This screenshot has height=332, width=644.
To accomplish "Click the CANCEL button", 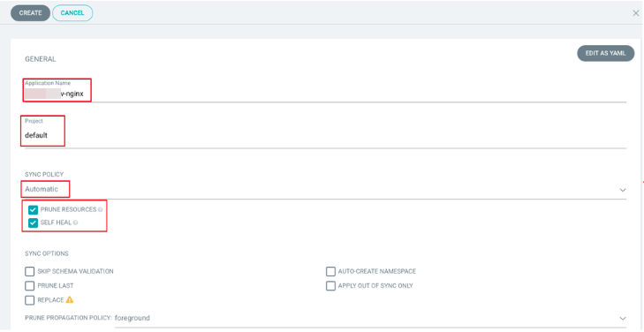I will [x=72, y=12].
